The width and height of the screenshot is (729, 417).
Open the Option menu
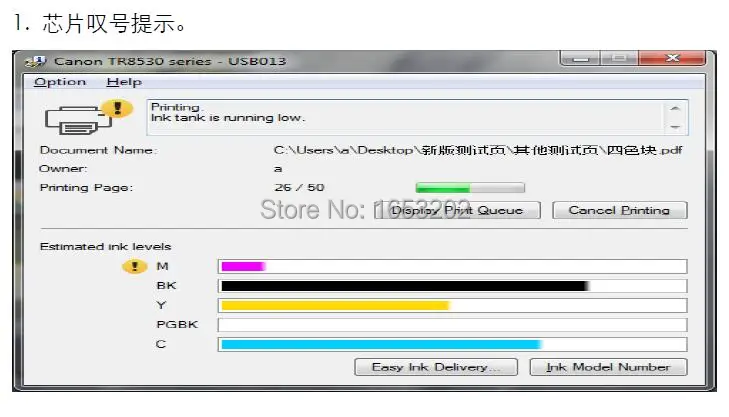coord(60,82)
